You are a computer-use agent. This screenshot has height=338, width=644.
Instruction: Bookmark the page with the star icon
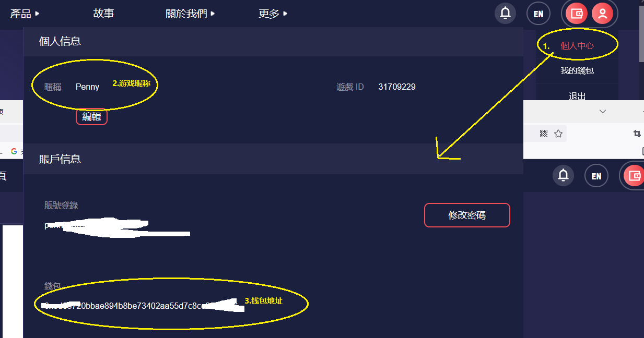tap(558, 134)
